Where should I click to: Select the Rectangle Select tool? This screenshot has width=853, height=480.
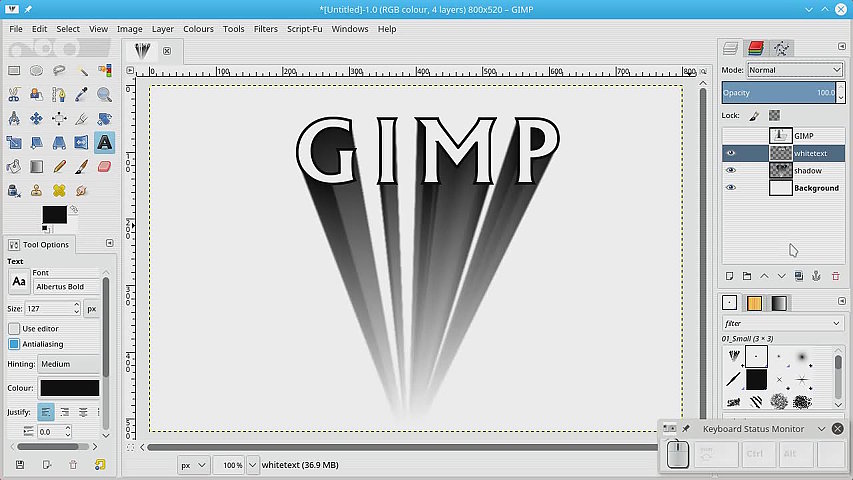point(14,70)
